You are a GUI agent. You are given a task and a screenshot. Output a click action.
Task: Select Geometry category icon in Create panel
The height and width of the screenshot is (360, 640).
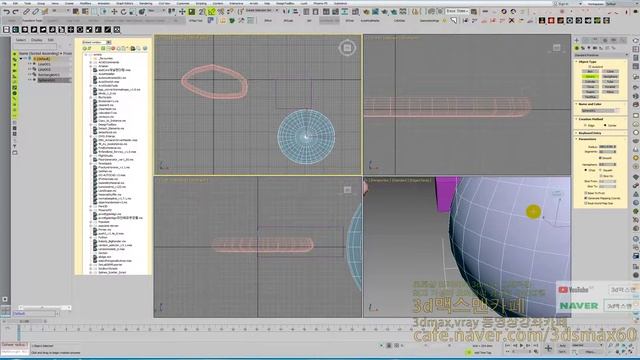coord(577,48)
